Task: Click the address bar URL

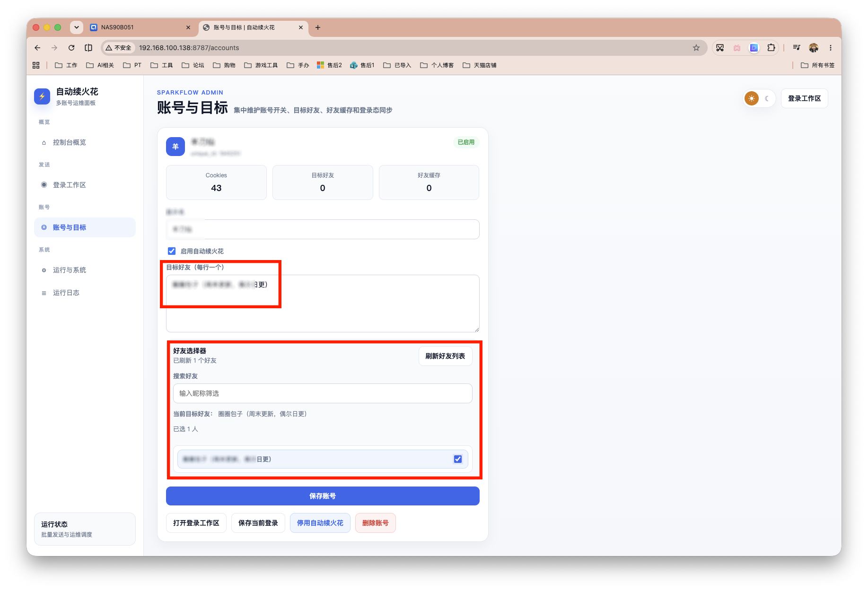Action: pyautogui.click(x=189, y=48)
